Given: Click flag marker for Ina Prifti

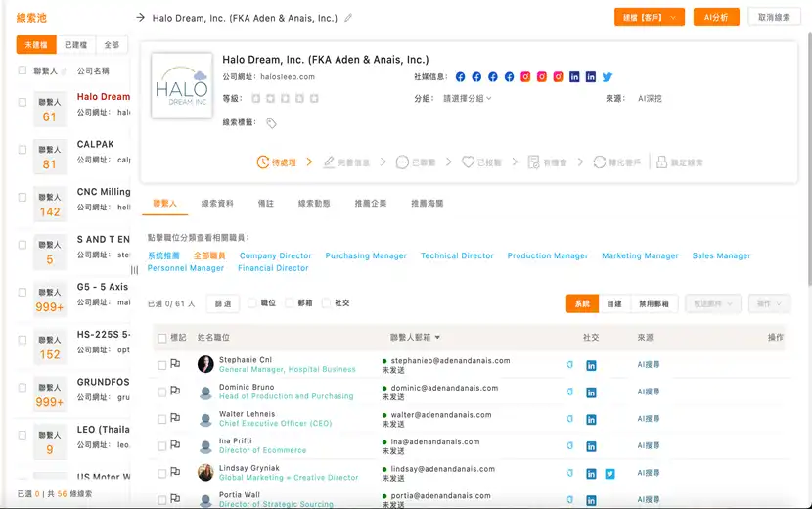Looking at the screenshot, I should coord(175,444).
